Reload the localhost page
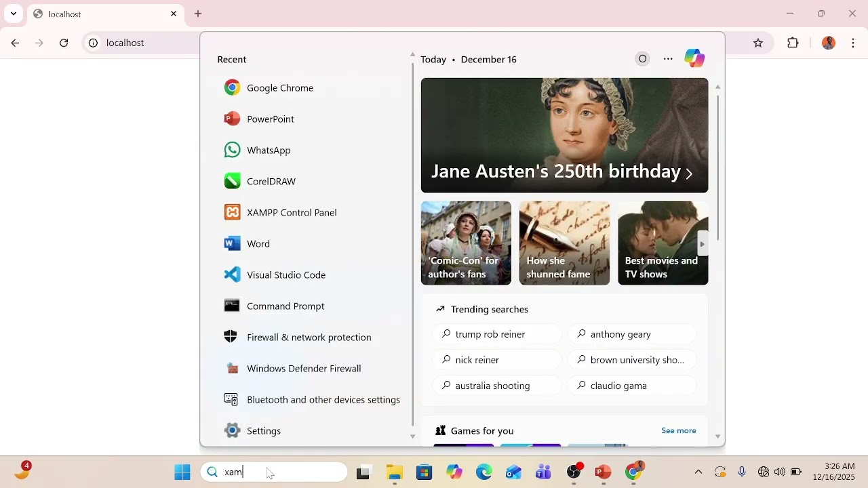This screenshot has width=868, height=488. pyautogui.click(x=64, y=43)
